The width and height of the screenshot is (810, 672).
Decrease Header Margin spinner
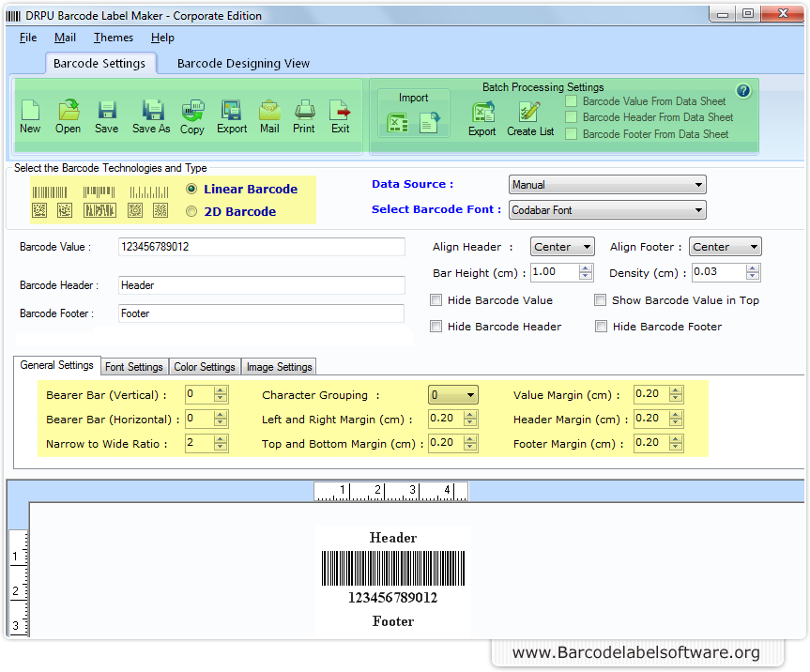click(676, 423)
